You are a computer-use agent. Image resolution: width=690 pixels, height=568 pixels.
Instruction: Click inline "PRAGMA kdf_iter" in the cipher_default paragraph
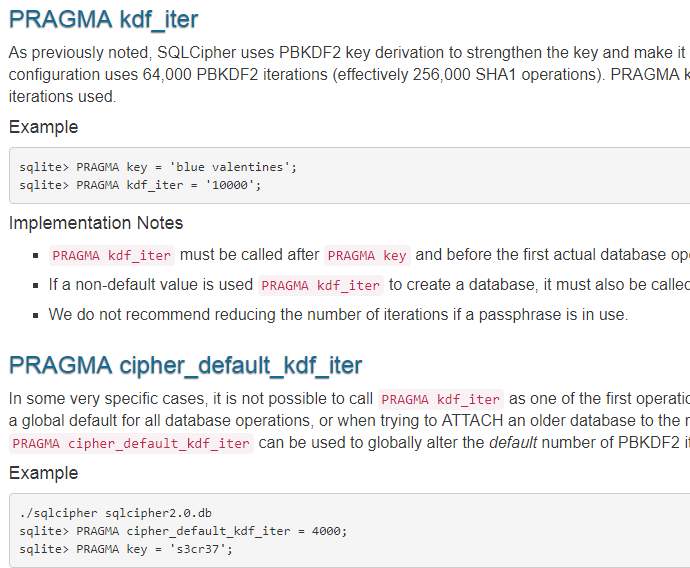click(440, 400)
